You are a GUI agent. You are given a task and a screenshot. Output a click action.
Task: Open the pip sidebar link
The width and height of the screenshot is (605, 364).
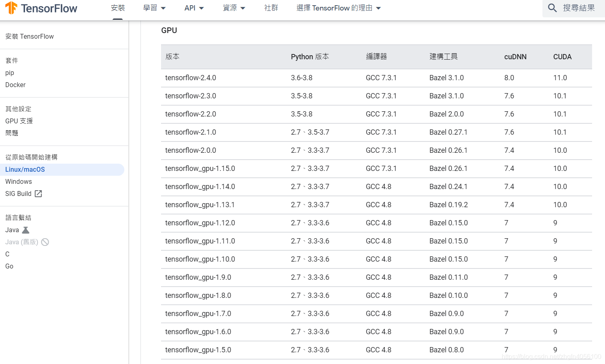10,73
